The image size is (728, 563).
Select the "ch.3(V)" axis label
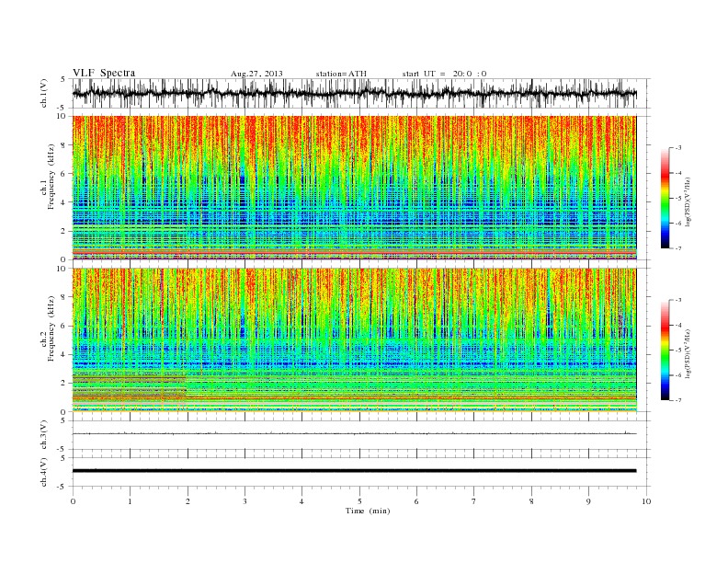44,435
